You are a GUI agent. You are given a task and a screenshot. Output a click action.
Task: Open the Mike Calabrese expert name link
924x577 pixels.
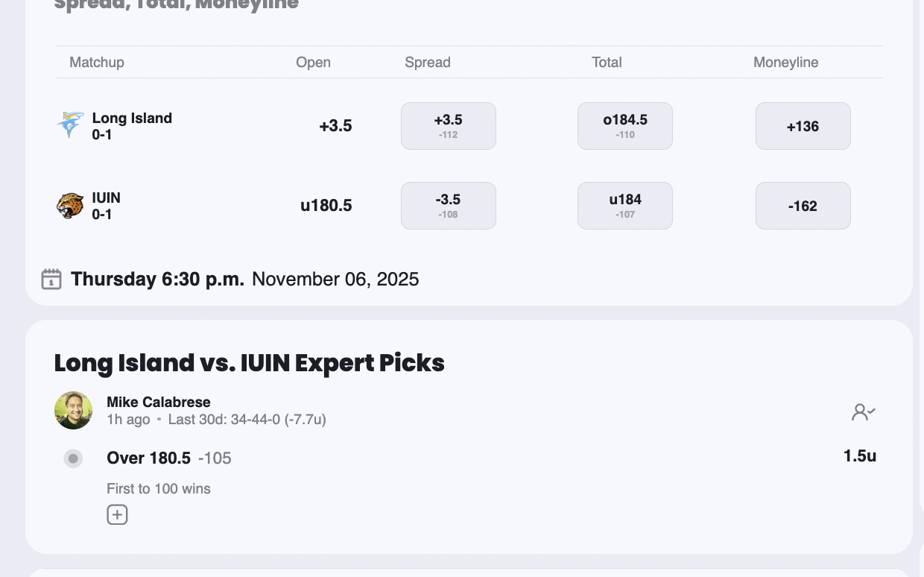pos(159,403)
